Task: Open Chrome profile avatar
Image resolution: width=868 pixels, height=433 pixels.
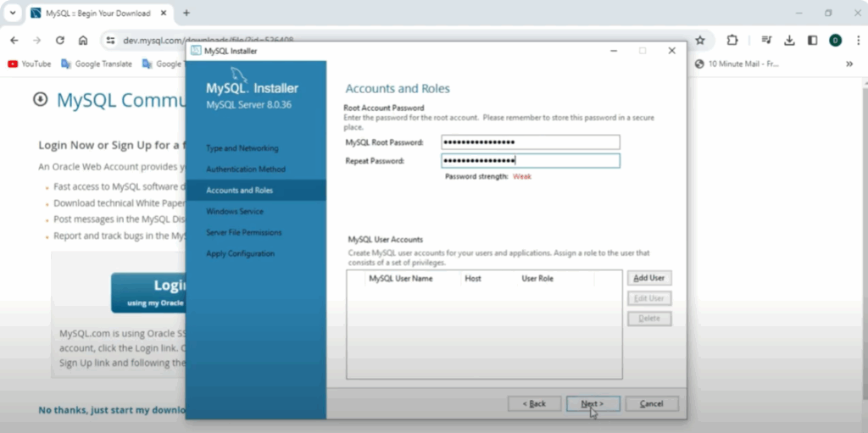Action: click(835, 41)
